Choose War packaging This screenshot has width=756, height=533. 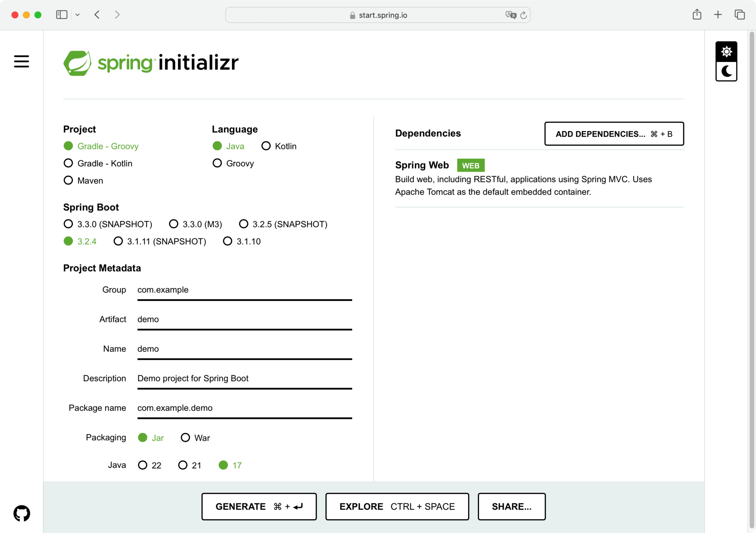click(x=195, y=438)
